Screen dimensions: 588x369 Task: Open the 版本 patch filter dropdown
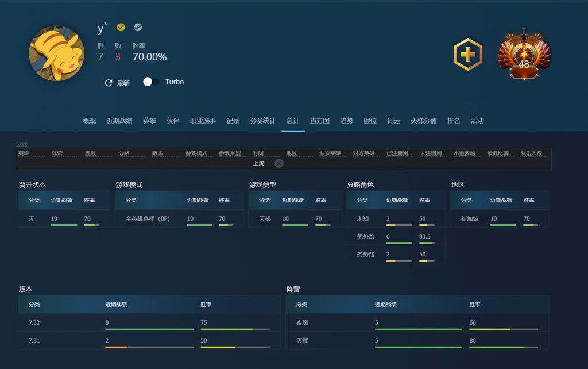click(x=158, y=153)
